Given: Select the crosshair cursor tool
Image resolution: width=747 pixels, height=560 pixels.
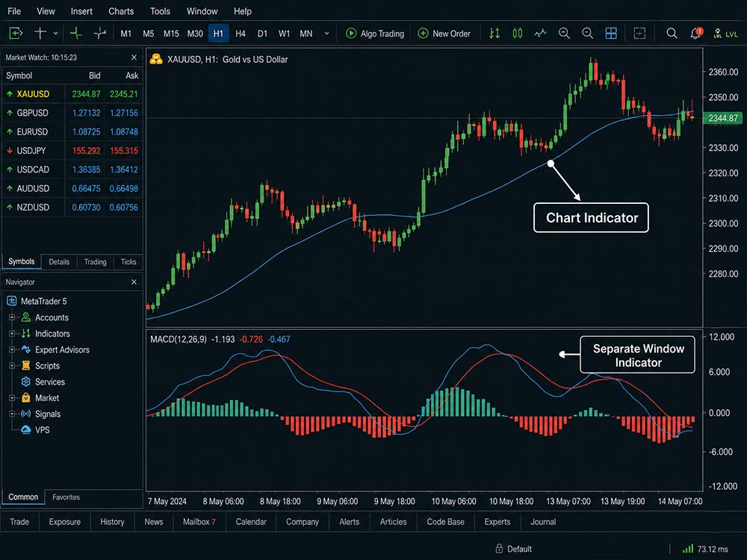Looking at the screenshot, I should (x=40, y=34).
